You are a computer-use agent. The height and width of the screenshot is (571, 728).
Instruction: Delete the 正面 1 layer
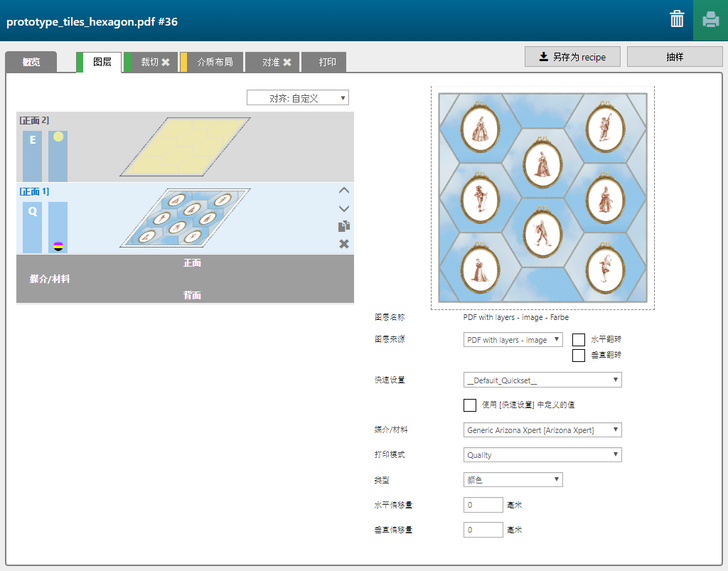344,244
